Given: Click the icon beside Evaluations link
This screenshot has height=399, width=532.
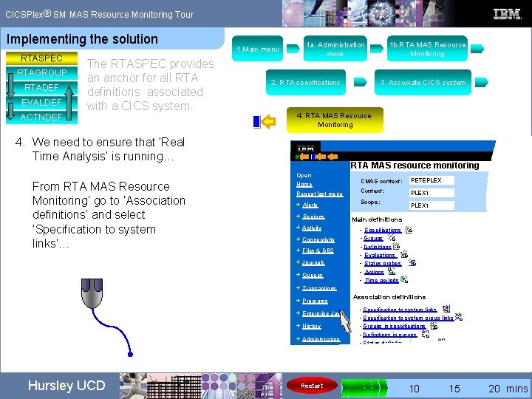Looking at the screenshot, I should point(403,254).
